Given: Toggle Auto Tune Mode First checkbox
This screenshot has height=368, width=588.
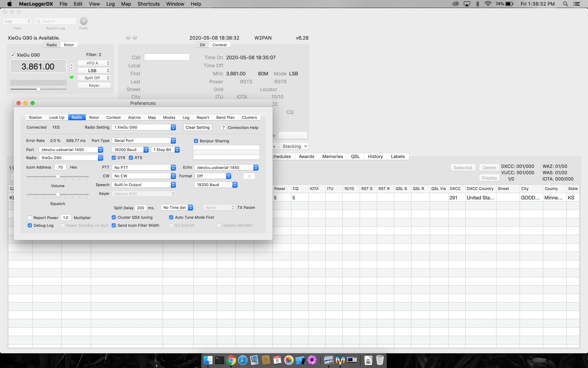Looking at the screenshot, I should [x=171, y=217].
